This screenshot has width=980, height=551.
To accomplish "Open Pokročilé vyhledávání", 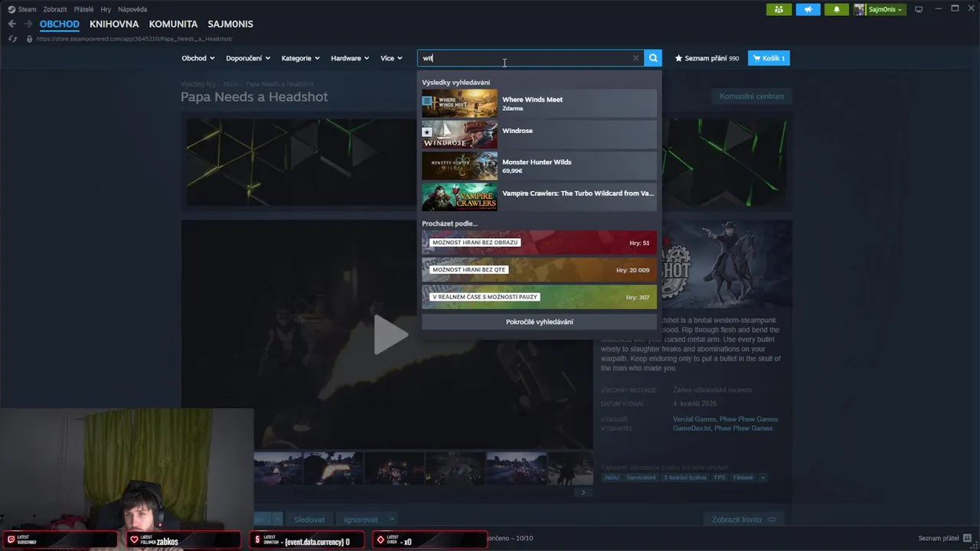I will coord(539,321).
